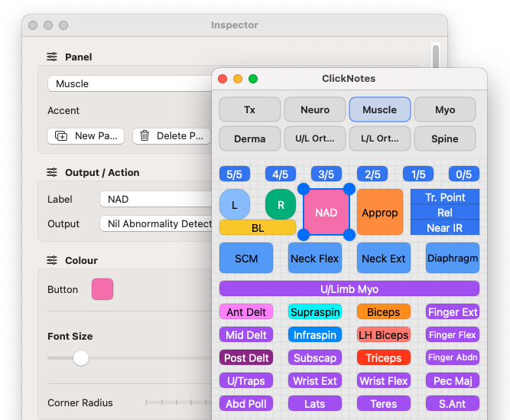Click the LH Biceps button
The width and height of the screenshot is (510, 420).
(384, 334)
